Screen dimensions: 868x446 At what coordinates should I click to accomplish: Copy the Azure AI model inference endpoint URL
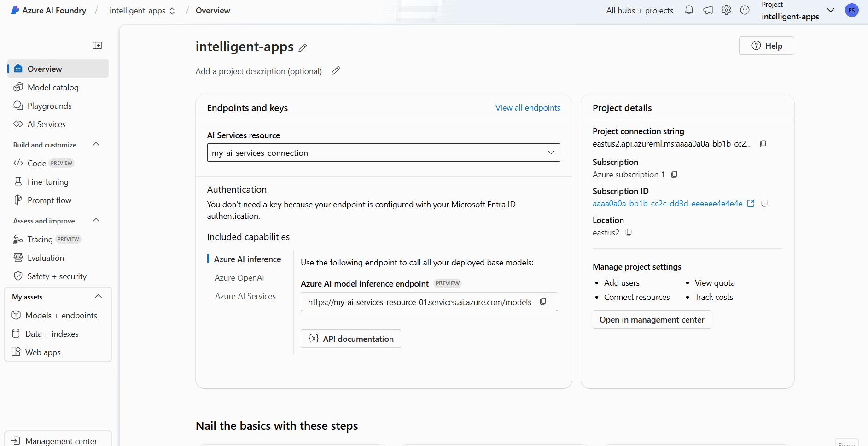543,301
